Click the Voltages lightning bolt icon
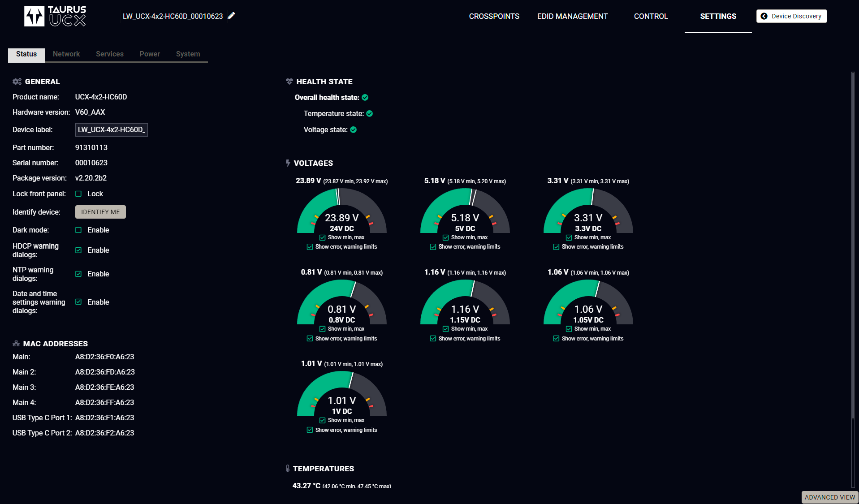The width and height of the screenshot is (859, 504). coord(288,163)
